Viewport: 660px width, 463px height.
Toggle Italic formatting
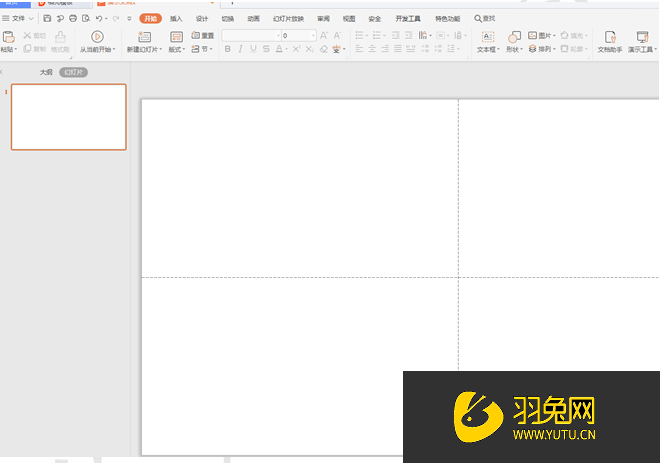240,49
